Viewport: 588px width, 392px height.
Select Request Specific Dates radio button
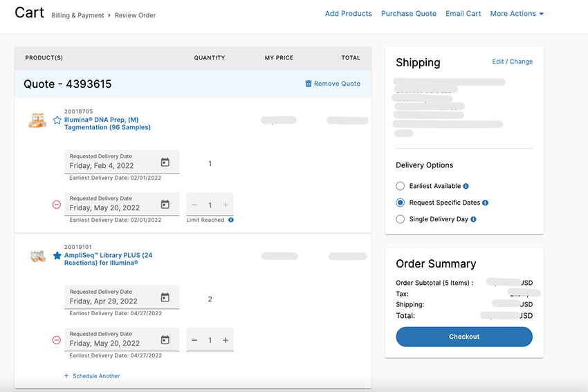[401, 203]
